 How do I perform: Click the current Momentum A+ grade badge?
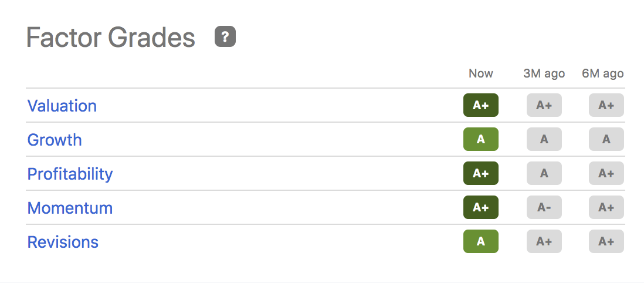click(480, 208)
